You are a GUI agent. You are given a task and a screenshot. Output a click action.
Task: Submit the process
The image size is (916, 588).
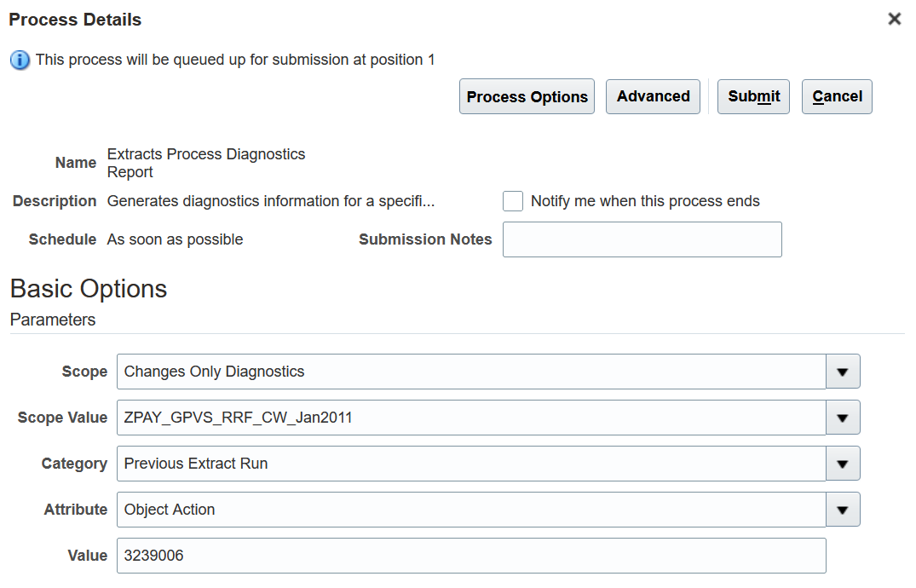pos(753,96)
